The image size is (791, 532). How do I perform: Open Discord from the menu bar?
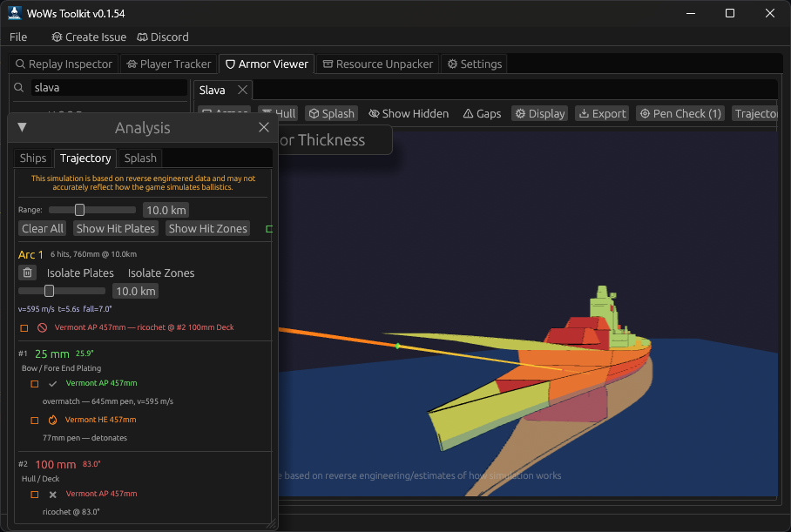pos(162,37)
